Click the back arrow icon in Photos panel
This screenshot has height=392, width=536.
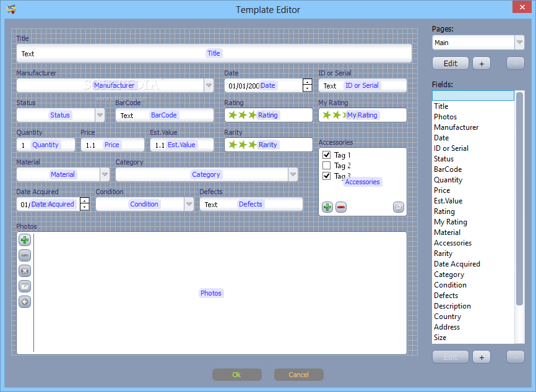pos(25,302)
